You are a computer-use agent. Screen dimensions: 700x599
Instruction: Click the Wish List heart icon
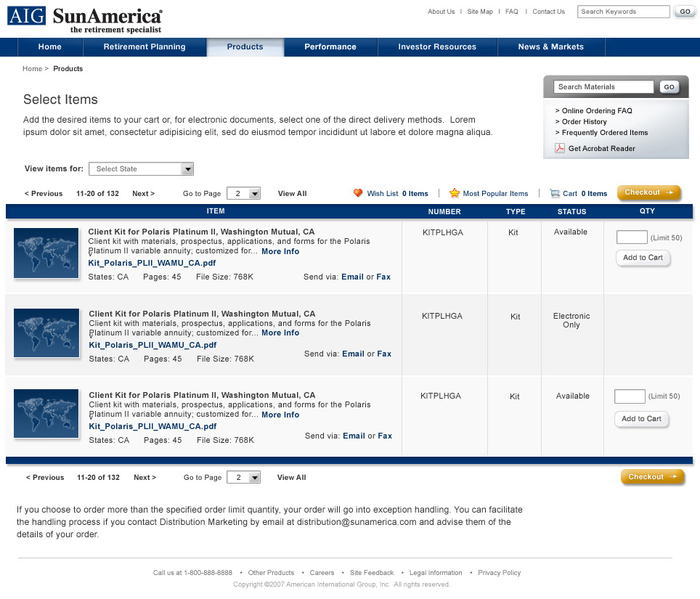358,193
